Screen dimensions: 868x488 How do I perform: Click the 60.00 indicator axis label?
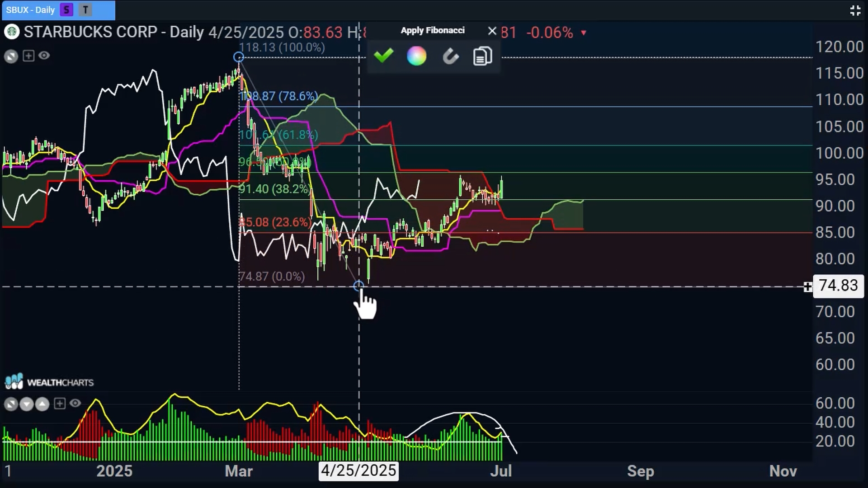pos(835,403)
